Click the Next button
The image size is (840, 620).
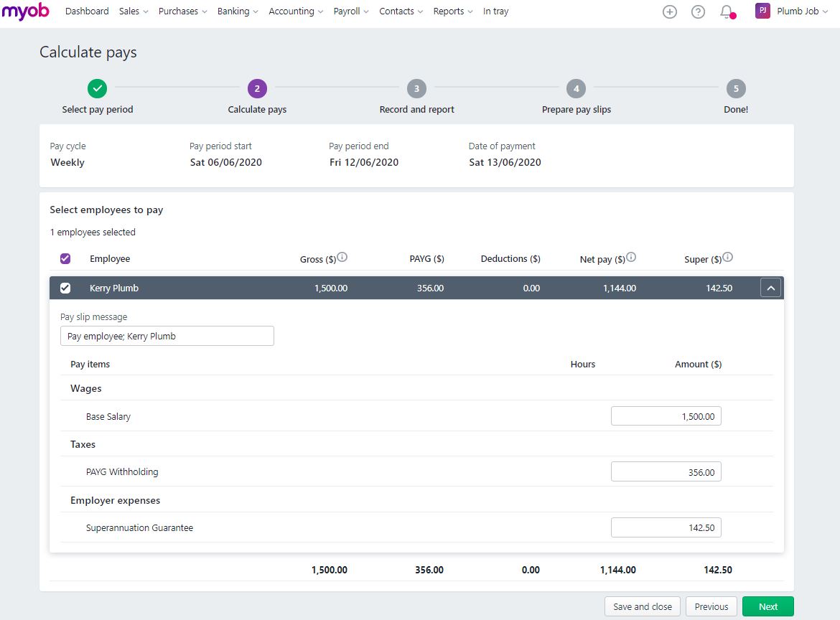click(767, 606)
